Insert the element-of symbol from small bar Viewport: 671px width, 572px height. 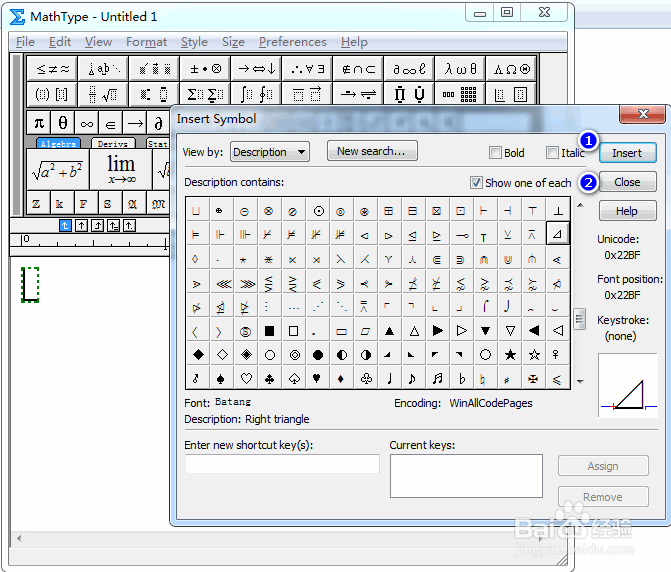[110, 123]
